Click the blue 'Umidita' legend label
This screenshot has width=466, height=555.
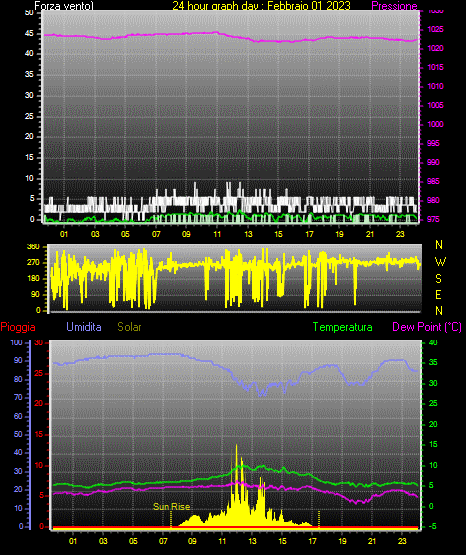pyautogui.click(x=84, y=327)
